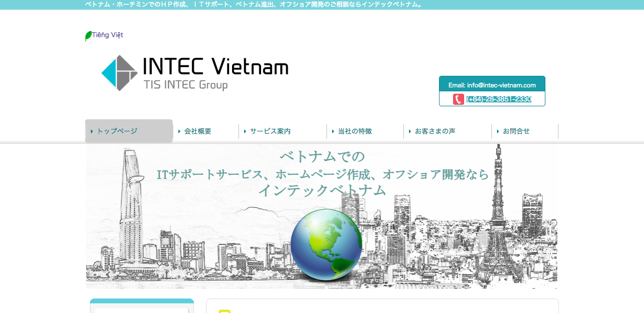Screen dimensions: 644x313
Task: Click the arrow icon before トップページ
Action: pyautogui.click(x=92, y=131)
